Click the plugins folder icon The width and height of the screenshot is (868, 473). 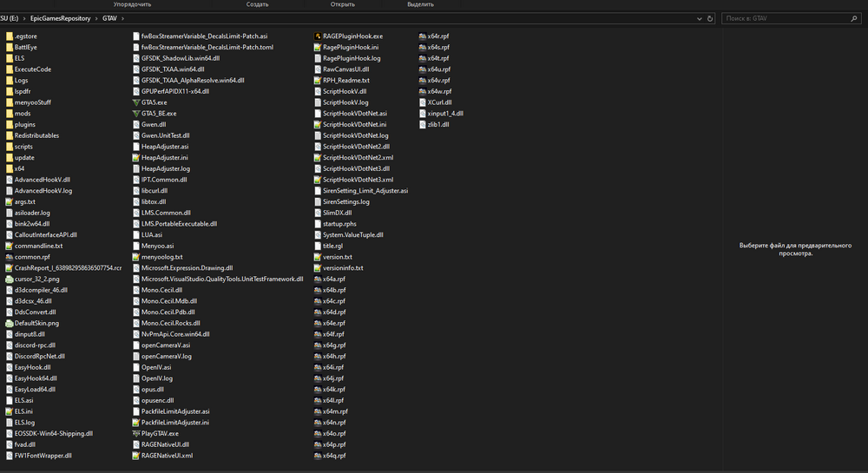(x=10, y=124)
